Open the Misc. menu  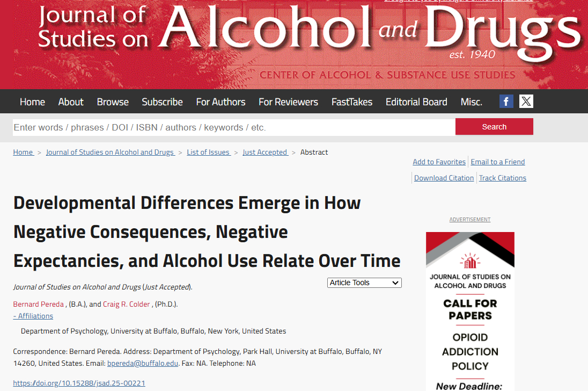point(471,102)
